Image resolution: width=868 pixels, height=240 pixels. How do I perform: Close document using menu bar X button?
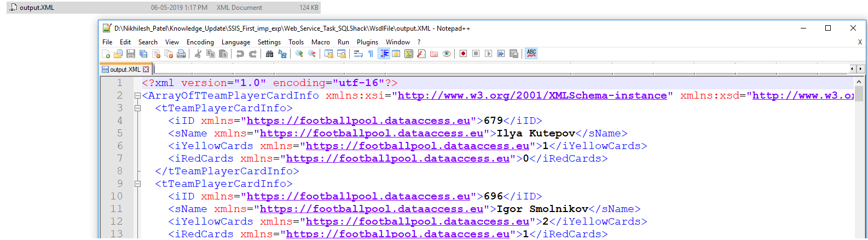pos(860,42)
